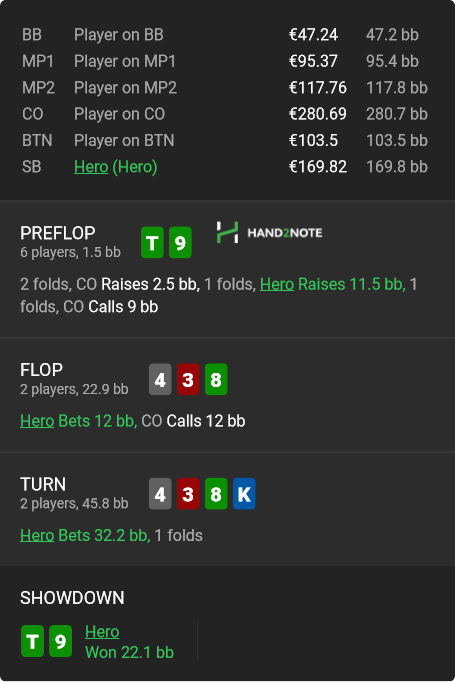Open Hero link in SB player row
This screenshot has height=682, width=455.
tap(91, 167)
